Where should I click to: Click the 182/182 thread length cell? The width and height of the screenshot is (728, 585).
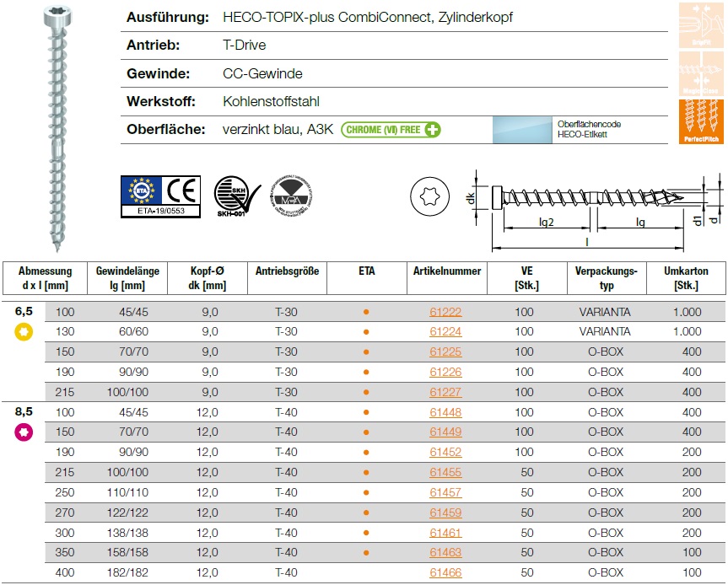[x=127, y=572]
